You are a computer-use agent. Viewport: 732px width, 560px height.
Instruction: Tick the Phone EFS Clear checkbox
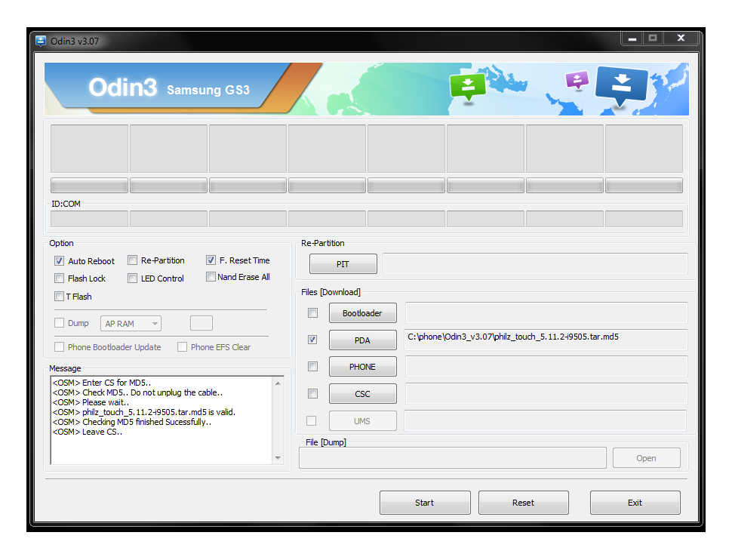[182, 347]
